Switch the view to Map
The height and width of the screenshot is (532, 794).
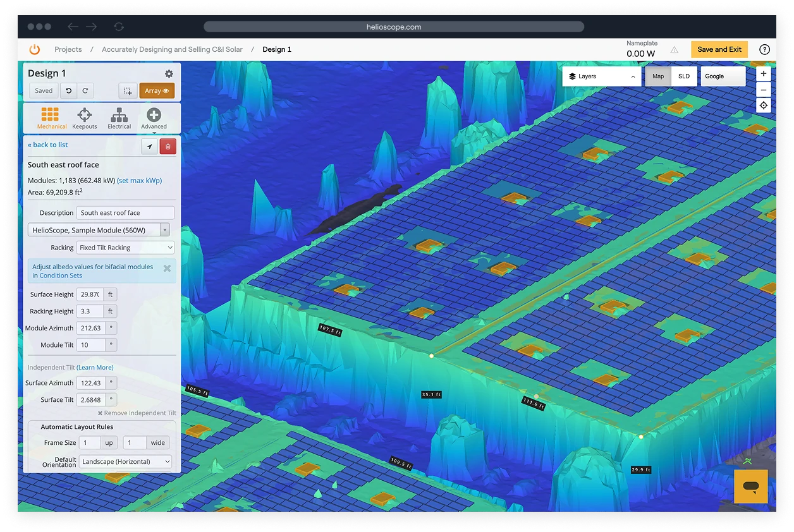tap(658, 76)
